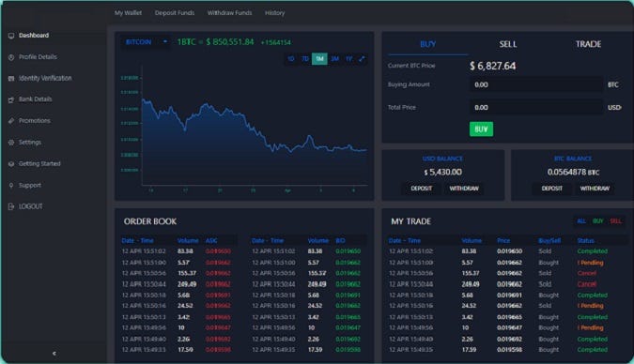Click the Promotions tag icon
Image resolution: width=634 pixels, height=364 pixels.
click(11, 121)
